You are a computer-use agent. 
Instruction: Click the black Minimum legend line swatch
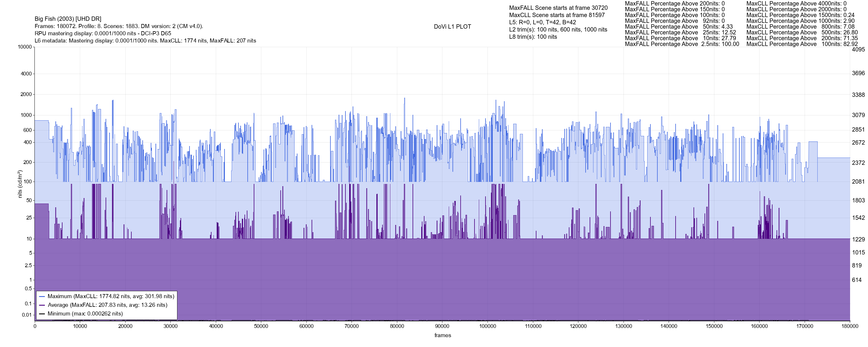coord(42,314)
